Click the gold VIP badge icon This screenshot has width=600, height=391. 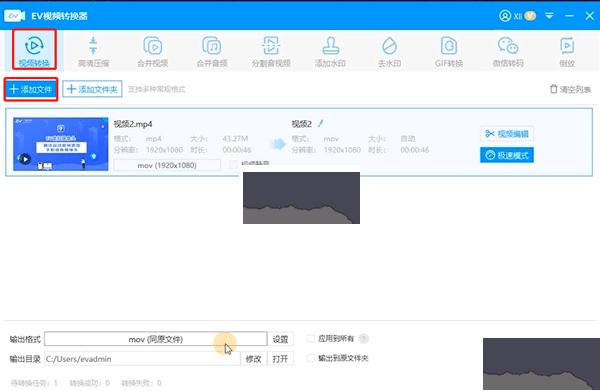tap(530, 16)
